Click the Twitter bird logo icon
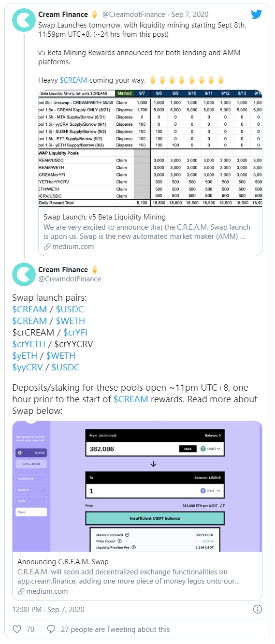Image resolution: width=275 pixels, height=644 pixels. click(x=256, y=15)
